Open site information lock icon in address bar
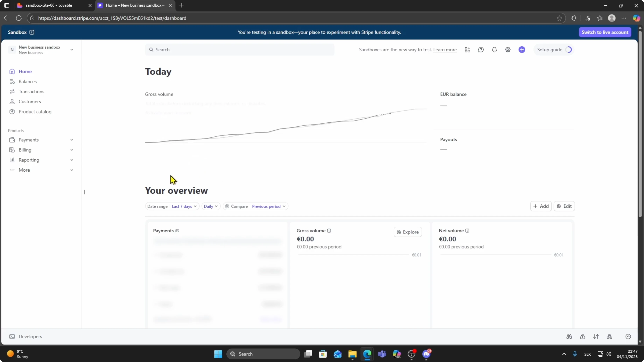This screenshot has width=644, height=362. (32, 18)
